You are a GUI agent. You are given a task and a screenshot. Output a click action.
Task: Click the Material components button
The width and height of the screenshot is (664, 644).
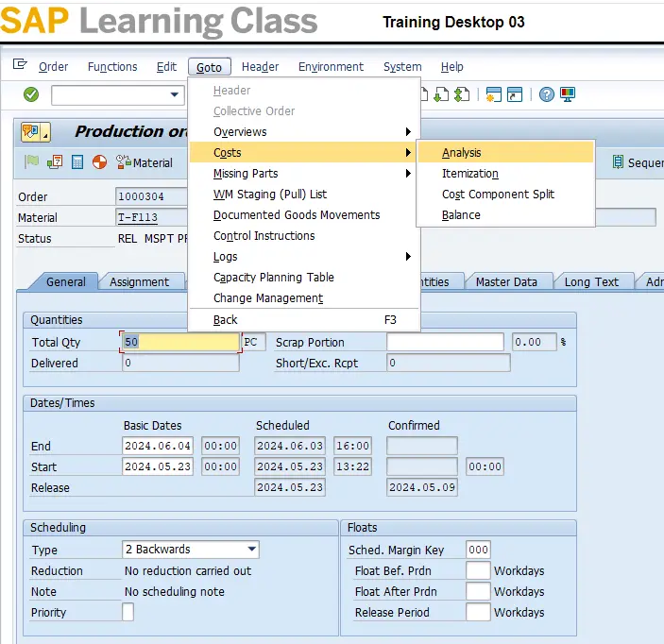[x=145, y=162]
